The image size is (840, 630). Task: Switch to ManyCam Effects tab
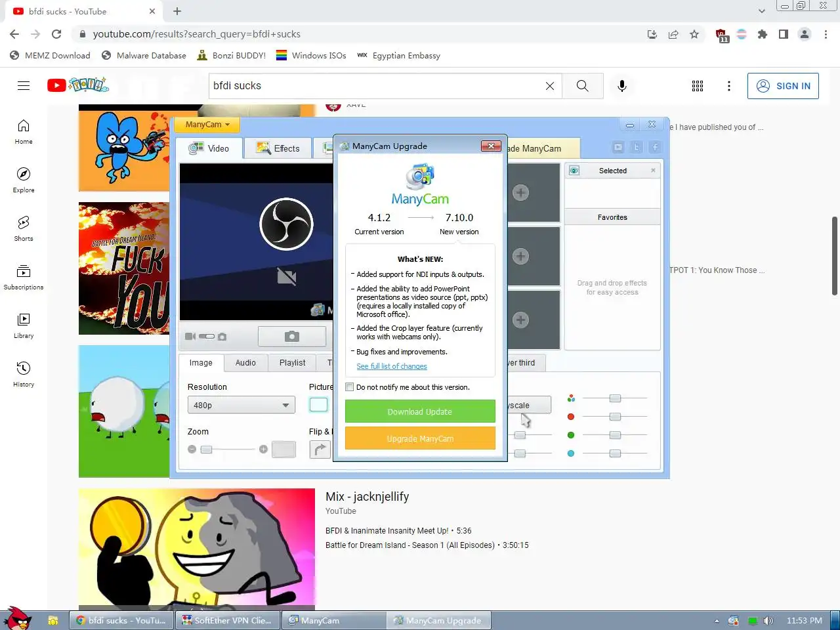[278, 148]
